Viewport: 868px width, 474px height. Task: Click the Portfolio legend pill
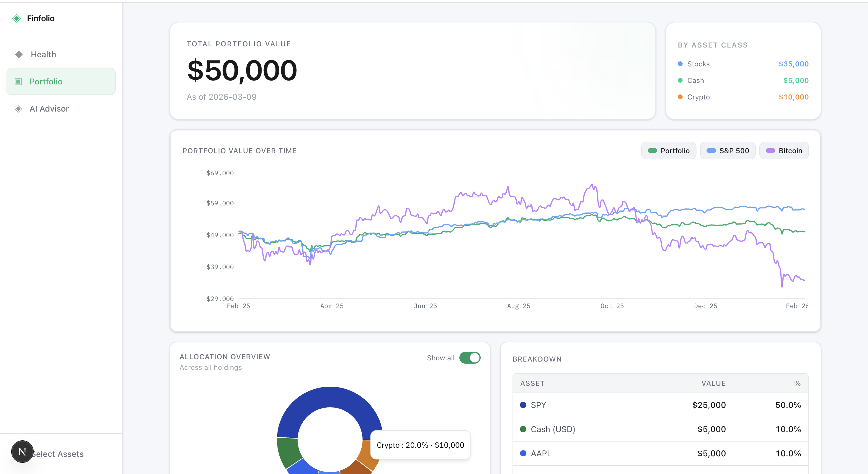669,151
